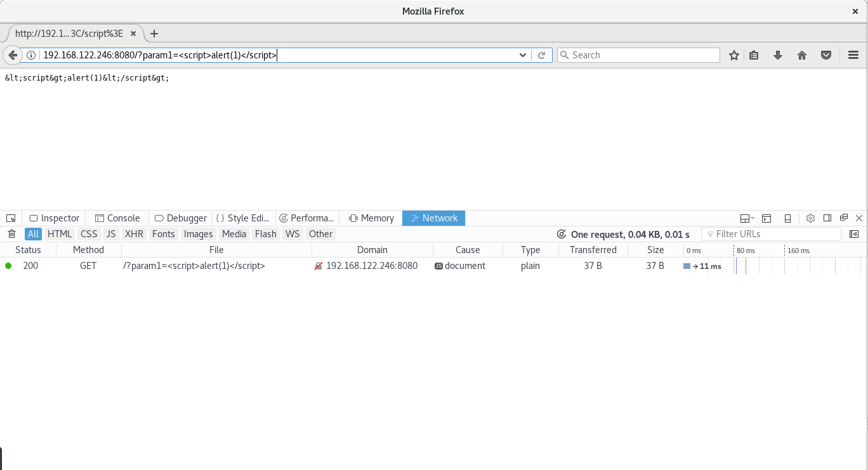Screen dimensions: 868x470
Task: Select the /?param1=<script>alert(1)</script> request row
Action: coord(433,266)
